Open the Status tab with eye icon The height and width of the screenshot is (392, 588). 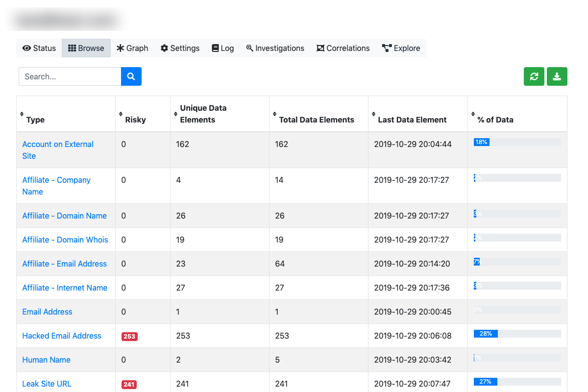click(39, 48)
